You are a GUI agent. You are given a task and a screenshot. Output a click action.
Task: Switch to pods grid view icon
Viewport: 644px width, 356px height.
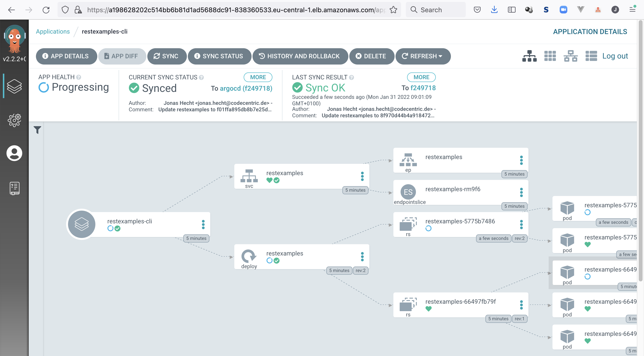tap(550, 56)
